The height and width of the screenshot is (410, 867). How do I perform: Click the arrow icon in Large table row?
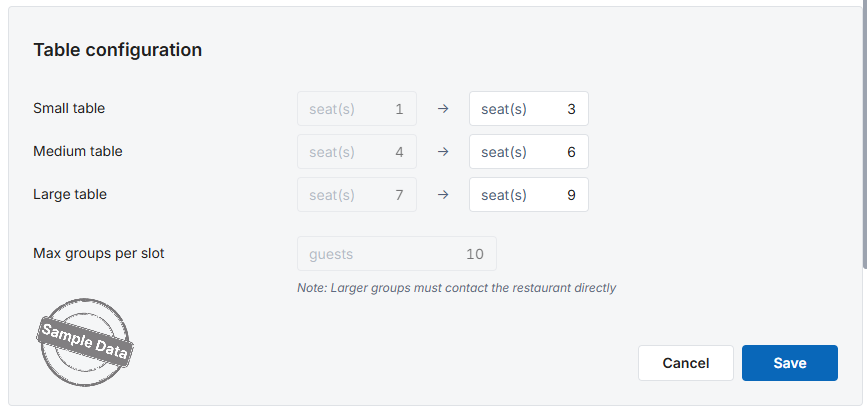pos(442,194)
